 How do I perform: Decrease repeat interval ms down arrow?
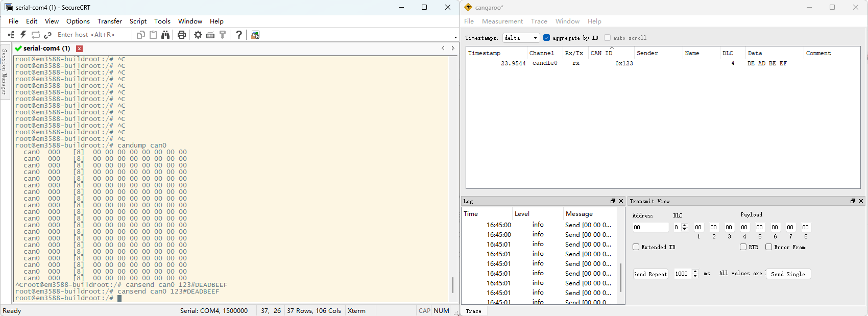click(695, 276)
